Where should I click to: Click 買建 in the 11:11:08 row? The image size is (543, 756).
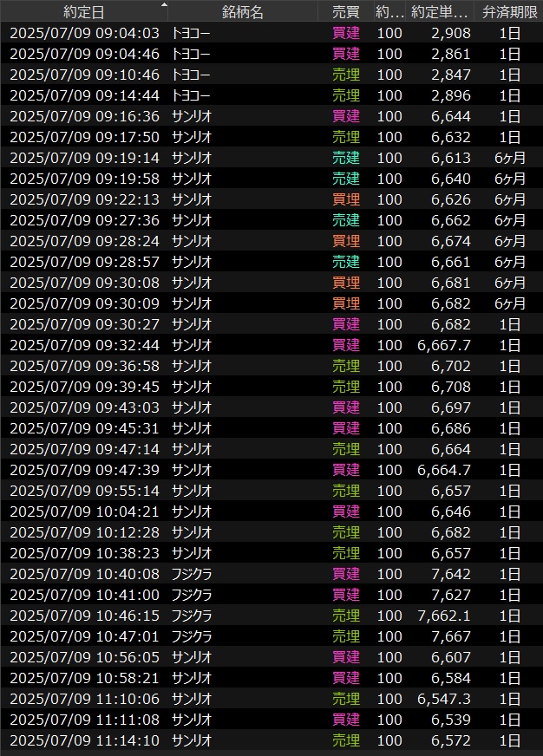[x=346, y=720]
